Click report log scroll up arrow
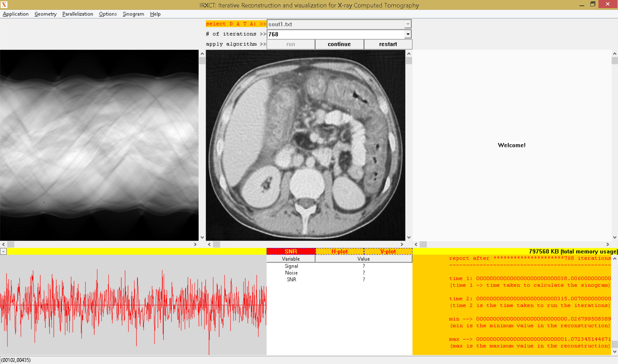The width and height of the screenshot is (618, 364). [x=615, y=259]
